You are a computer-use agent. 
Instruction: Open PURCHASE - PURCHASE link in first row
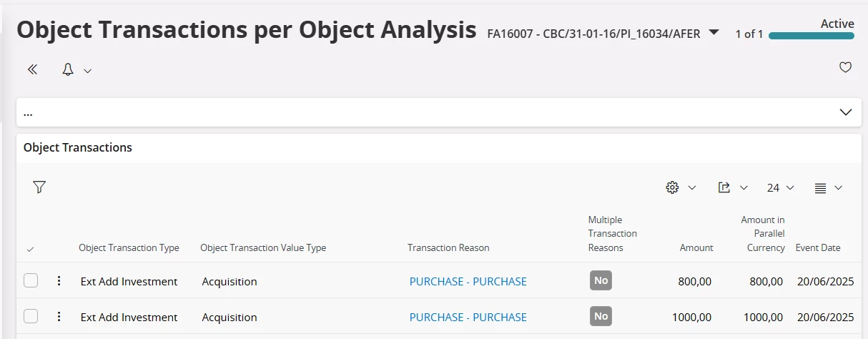(468, 282)
